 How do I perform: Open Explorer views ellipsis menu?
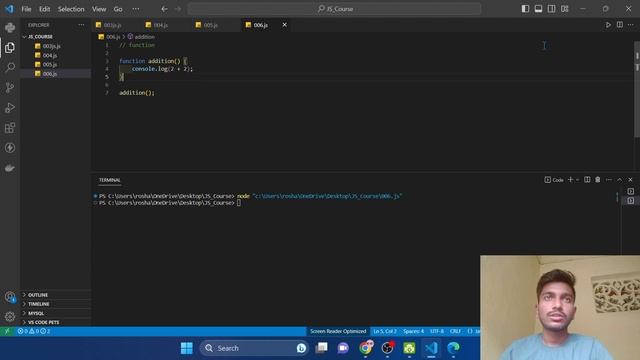(x=81, y=25)
